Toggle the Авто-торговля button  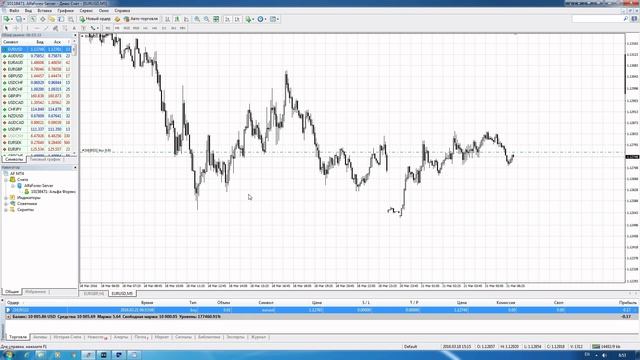click(141, 19)
